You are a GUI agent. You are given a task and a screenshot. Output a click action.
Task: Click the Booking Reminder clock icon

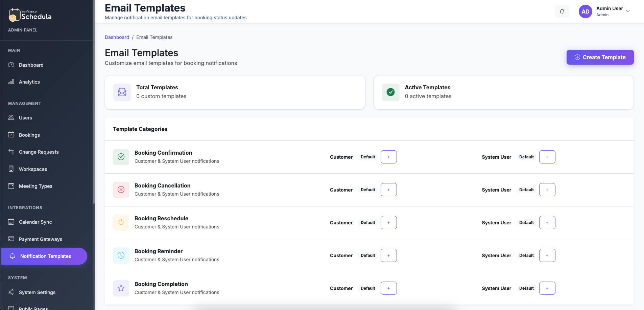coord(121,255)
